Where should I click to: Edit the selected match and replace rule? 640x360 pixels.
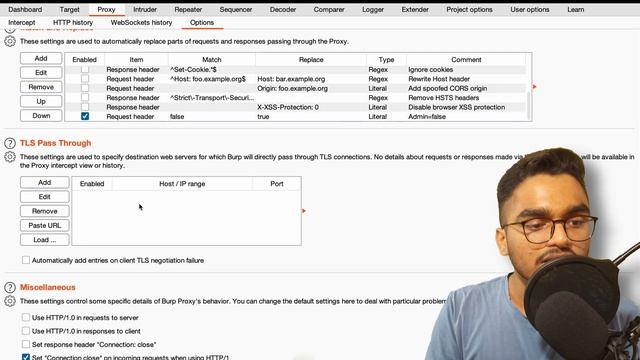pos(41,73)
